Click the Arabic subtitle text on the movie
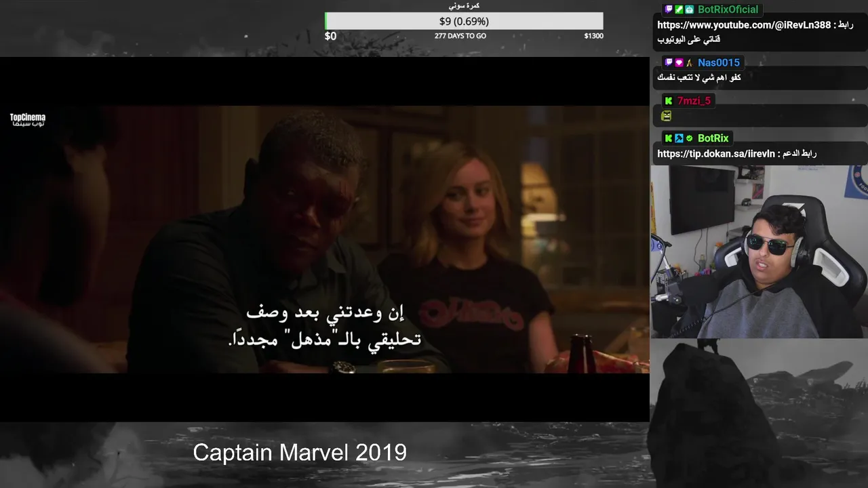This screenshot has height=488, width=868. (x=325, y=326)
